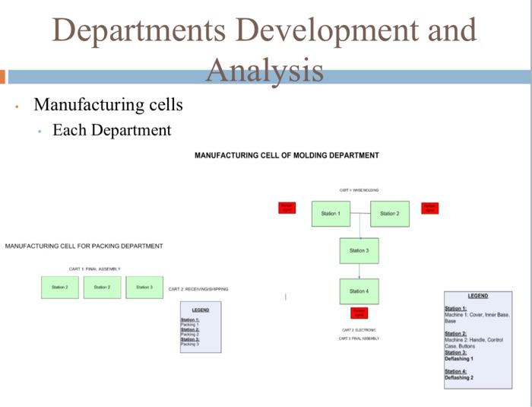Select the Station 1 box in molding diagram
Screen dimensions: 532x407
(331, 214)
